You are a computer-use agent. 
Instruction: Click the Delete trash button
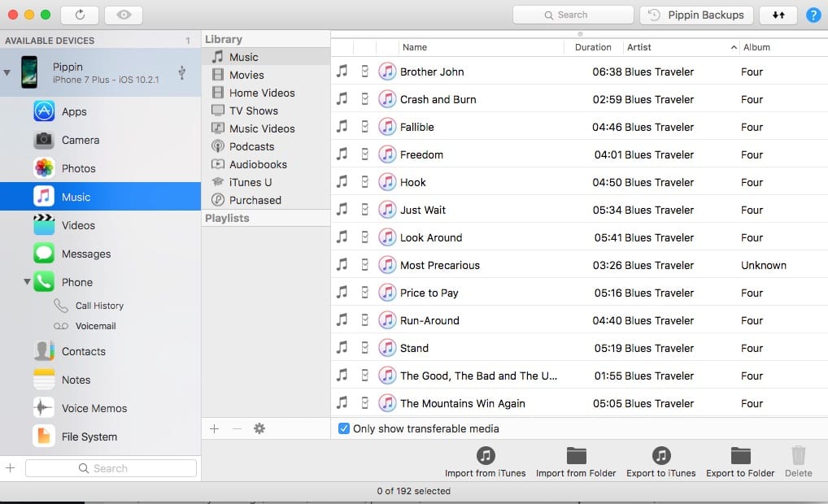click(x=799, y=463)
